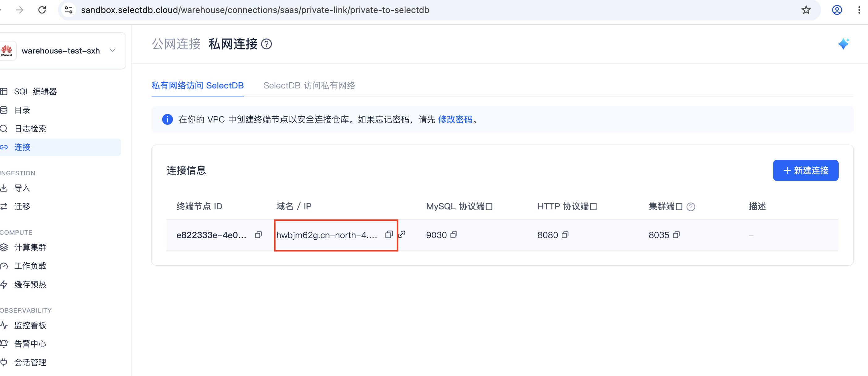868x376 pixels.
Task: Open 会话管理 under Observability
Action: coord(30,362)
